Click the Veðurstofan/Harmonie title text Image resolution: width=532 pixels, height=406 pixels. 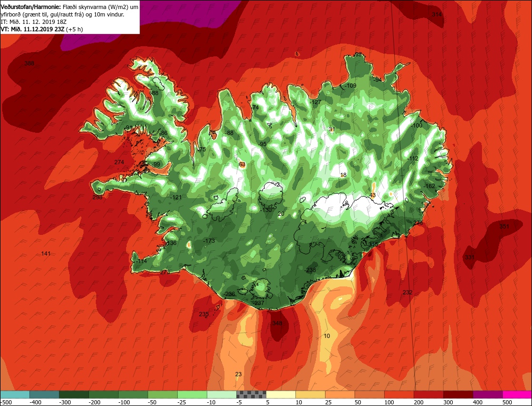pyautogui.click(x=31, y=7)
